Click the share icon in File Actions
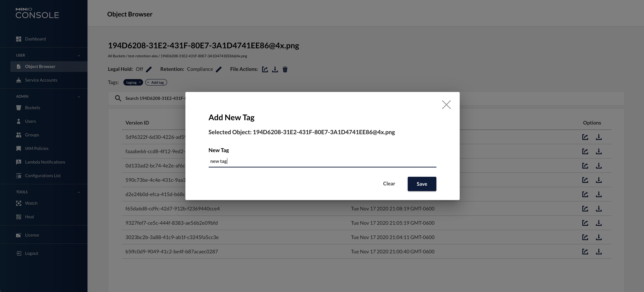The image size is (644, 292). coord(265,69)
